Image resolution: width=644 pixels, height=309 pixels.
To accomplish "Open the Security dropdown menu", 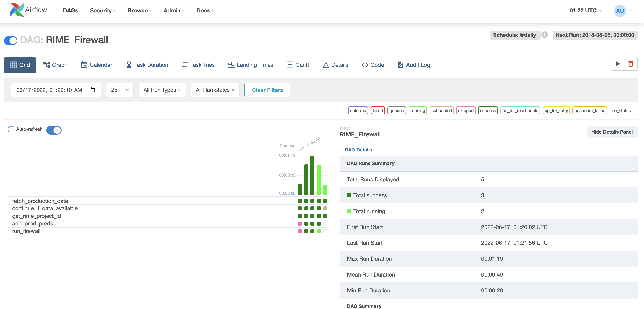I will pyautogui.click(x=102, y=10).
